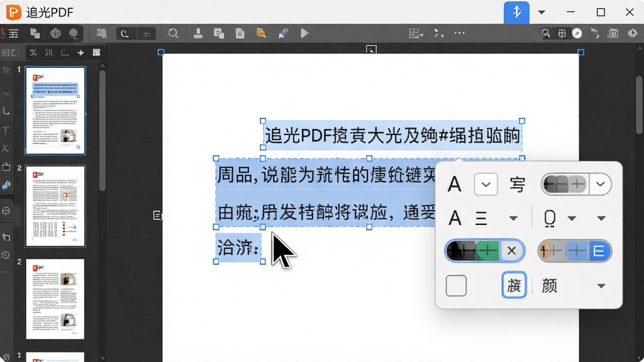Click the rightmost arrow badge icon in toolbar
The height and width of the screenshot is (362, 644).
(633, 33)
